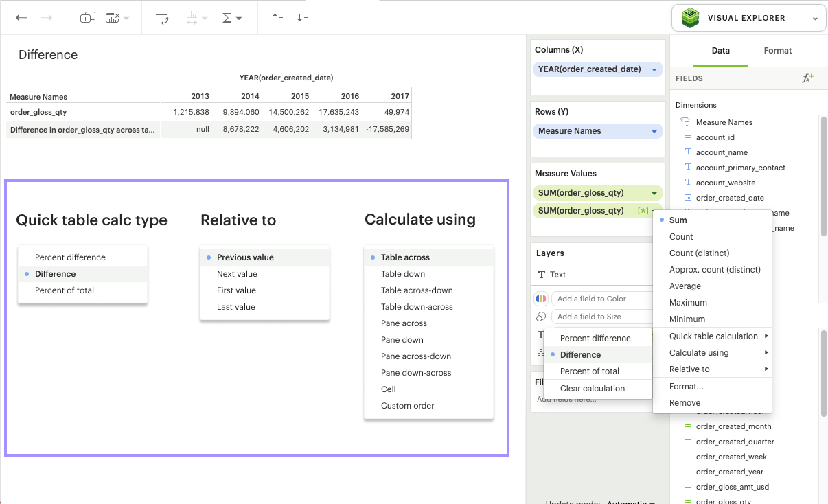Click the sort descending icon
The image size is (828, 504).
point(303,18)
